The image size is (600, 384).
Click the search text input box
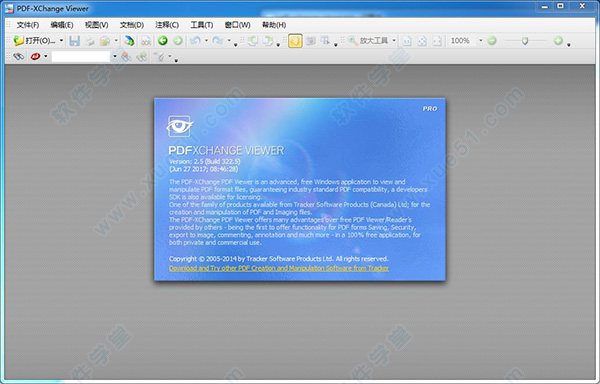(81, 57)
